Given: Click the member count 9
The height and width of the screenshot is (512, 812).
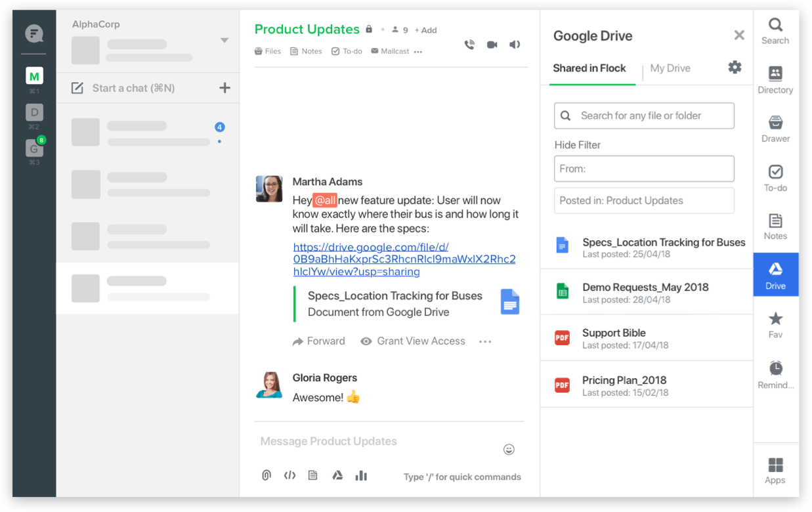Looking at the screenshot, I should [400, 30].
